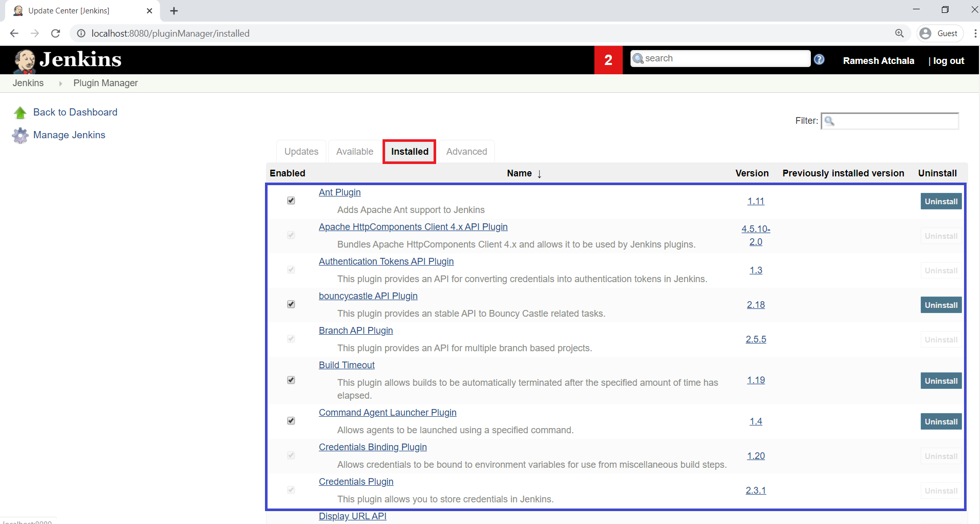Click the Credentials Plugin enabled checkbox
The image size is (980, 524).
(x=291, y=490)
